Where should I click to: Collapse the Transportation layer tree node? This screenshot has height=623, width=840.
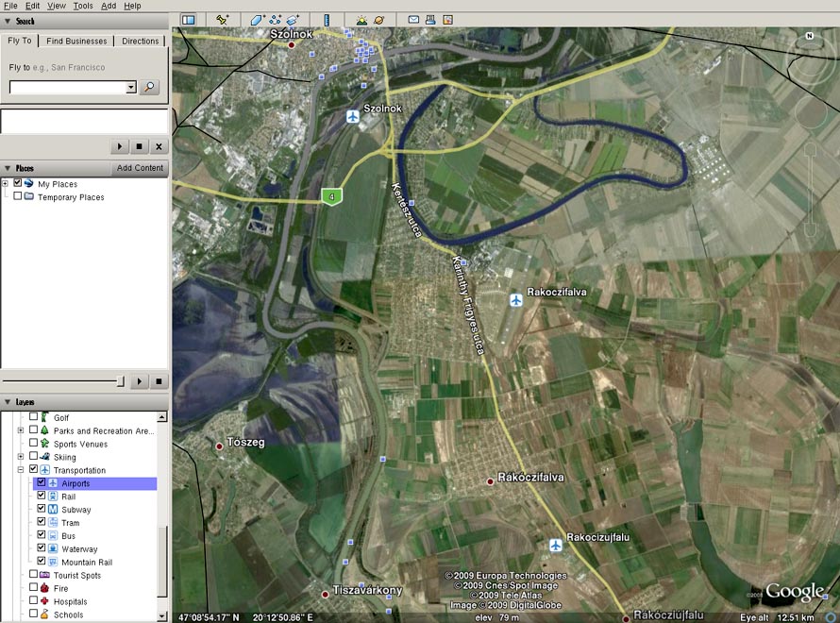point(21,470)
